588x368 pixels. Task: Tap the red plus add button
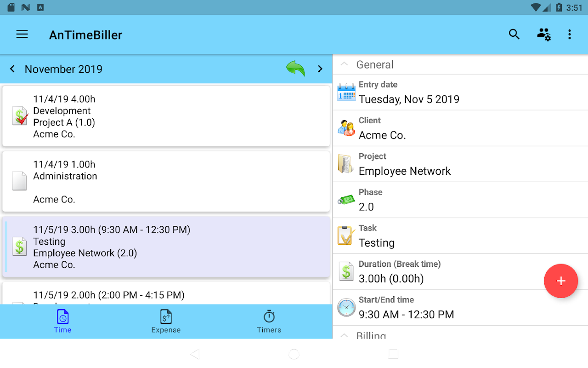click(x=561, y=281)
